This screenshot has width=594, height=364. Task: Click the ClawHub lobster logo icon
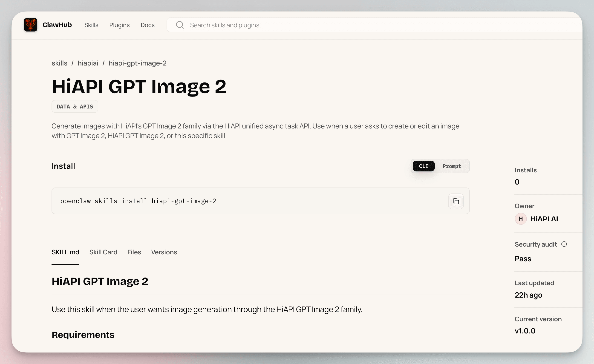click(x=31, y=25)
